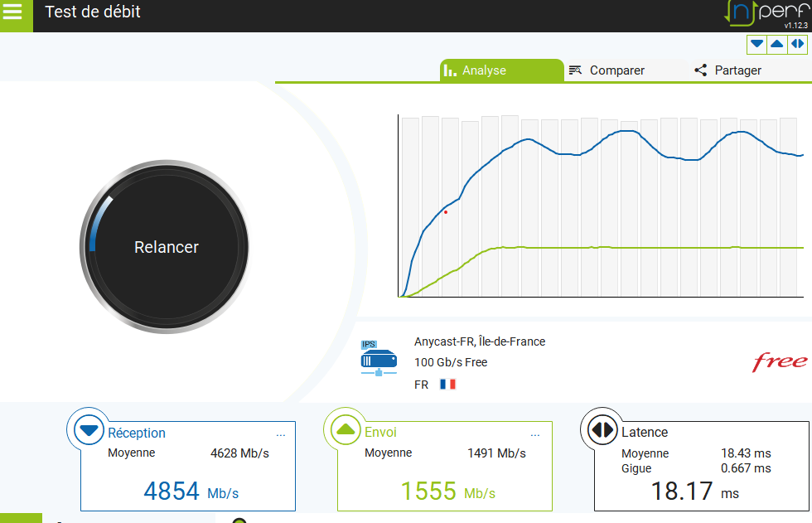Screen dimensions: 812x523
Task: Toggle latency display with top-right double arrow
Action: (x=797, y=44)
